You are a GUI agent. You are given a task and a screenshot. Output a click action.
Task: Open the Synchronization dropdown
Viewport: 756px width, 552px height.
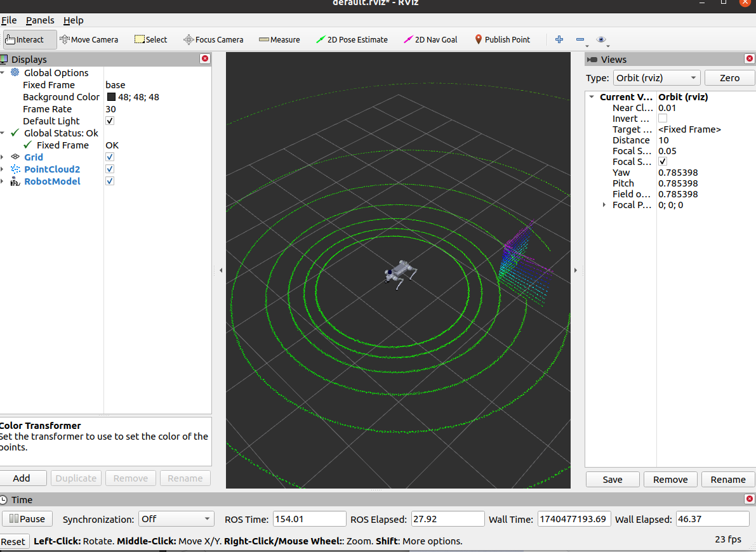176,519
